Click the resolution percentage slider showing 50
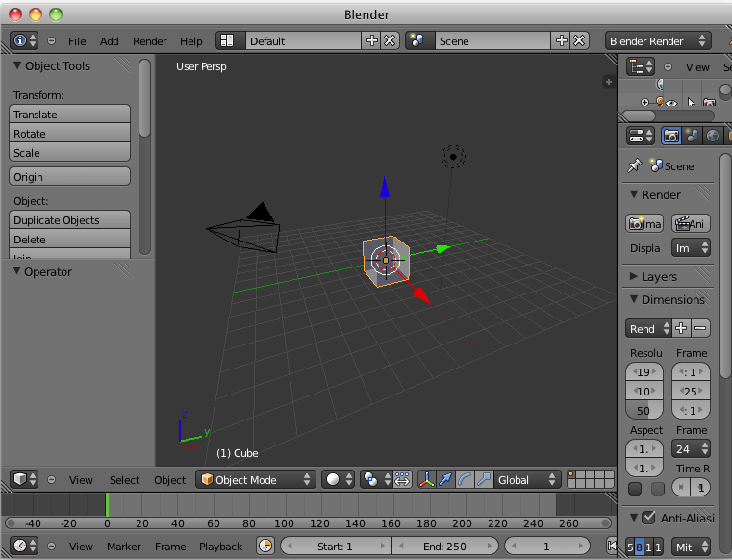The image size is (732, 560). click(644, 411)
